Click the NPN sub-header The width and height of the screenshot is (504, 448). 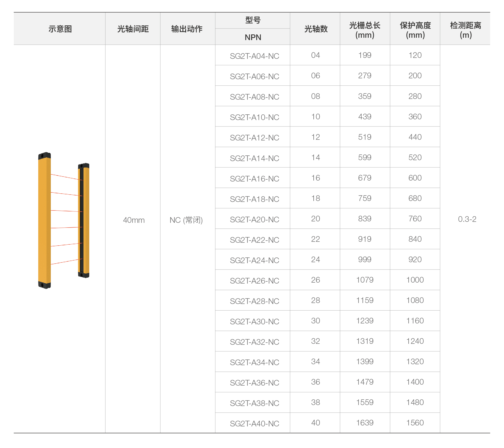[253, 37]
